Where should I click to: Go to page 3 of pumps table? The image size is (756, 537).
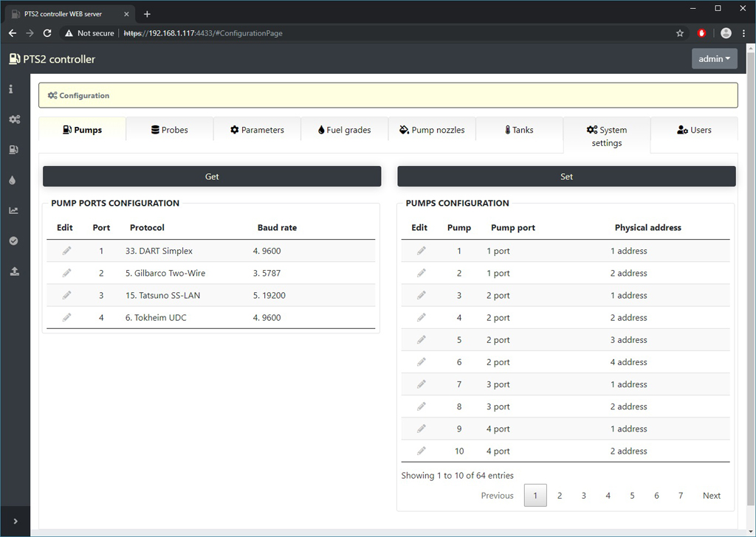[583, 496]
